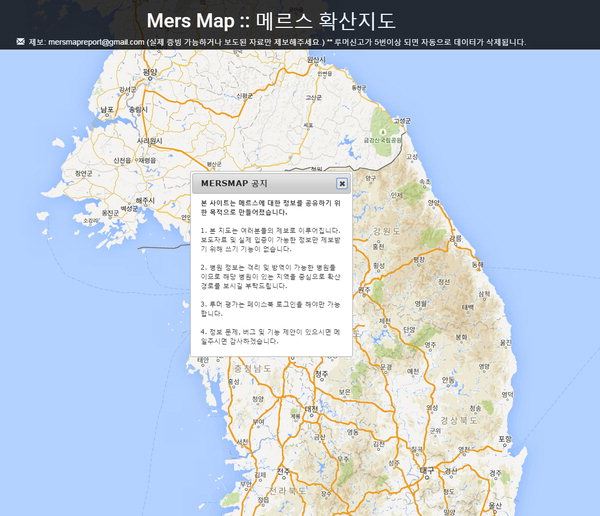Click the 원산시 label near the top

316,60
